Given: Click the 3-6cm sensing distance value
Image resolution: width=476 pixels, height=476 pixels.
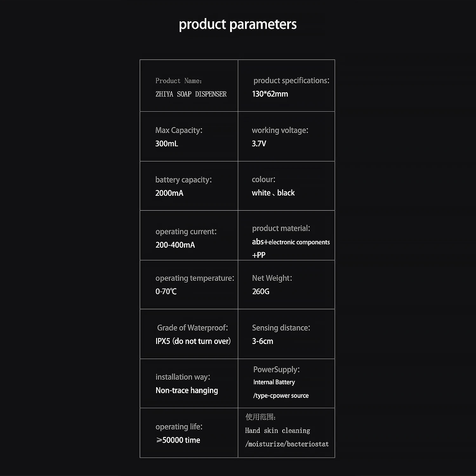Looking at the screenshot, I should [262, 341].
